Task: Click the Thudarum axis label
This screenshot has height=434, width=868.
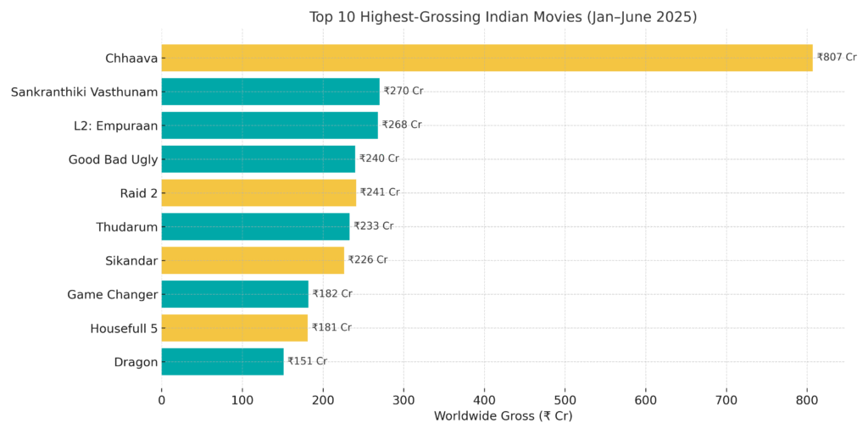Action: pyautogui.click(x=127, y=227)
